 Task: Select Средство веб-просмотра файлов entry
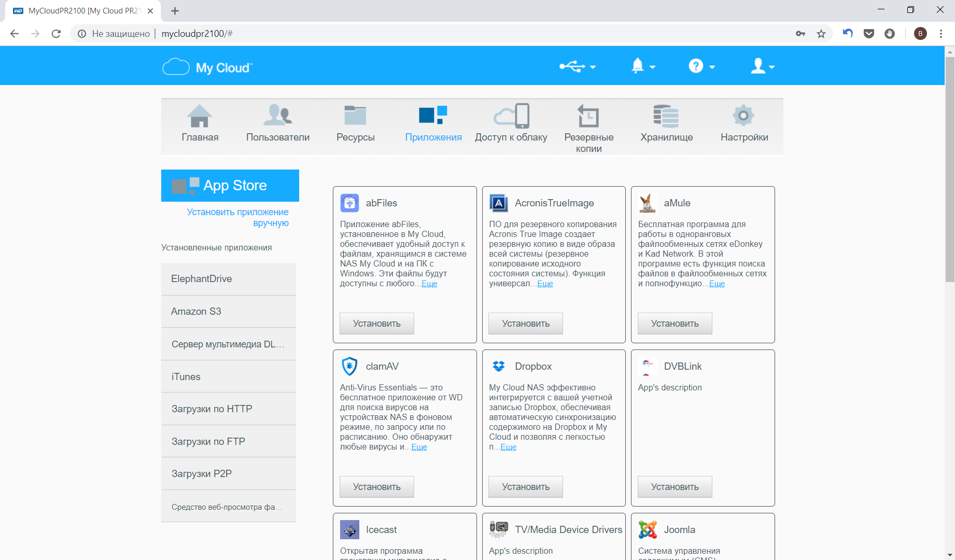coord(229,507)
